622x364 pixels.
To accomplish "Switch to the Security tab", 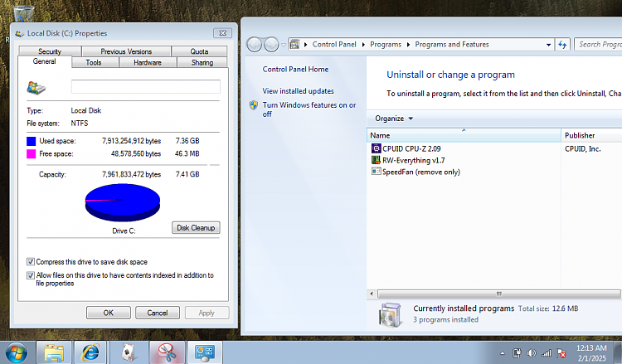I will point(50,51).
